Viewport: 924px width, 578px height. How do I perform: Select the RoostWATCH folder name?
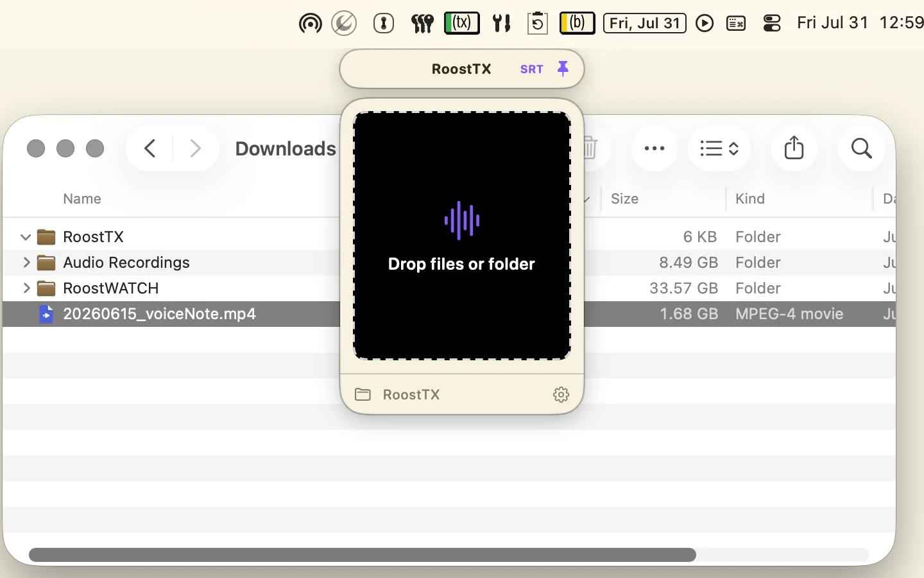(111, 288)
